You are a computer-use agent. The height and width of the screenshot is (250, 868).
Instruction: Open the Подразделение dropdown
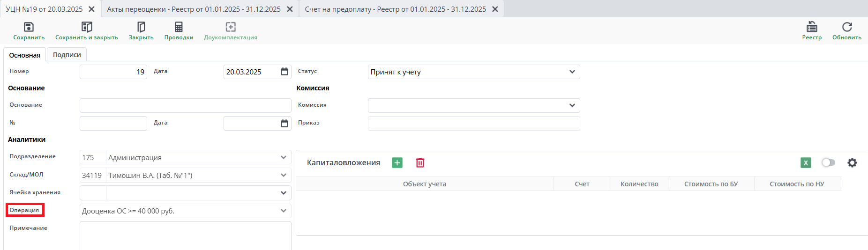click(x=283, y=158)
